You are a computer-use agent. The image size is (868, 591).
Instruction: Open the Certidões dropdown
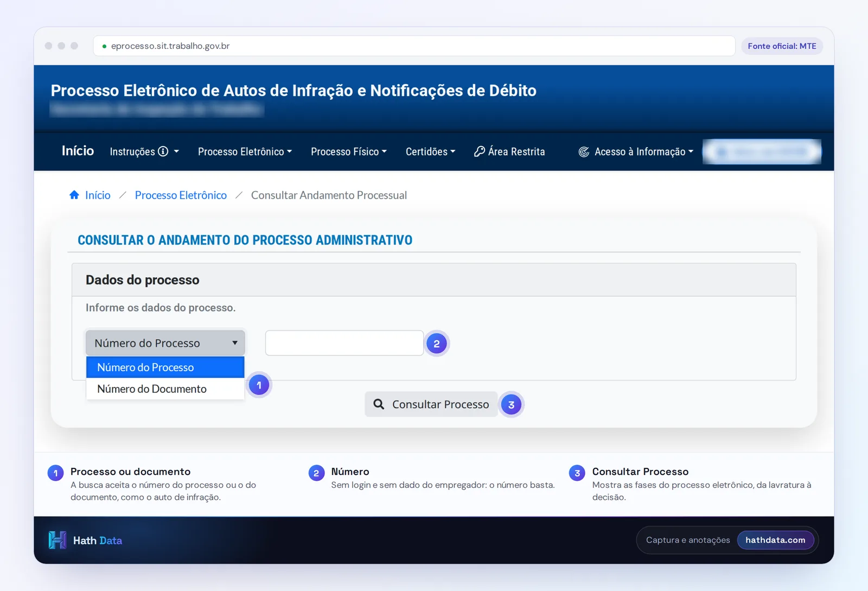click(x=430, y=152)
